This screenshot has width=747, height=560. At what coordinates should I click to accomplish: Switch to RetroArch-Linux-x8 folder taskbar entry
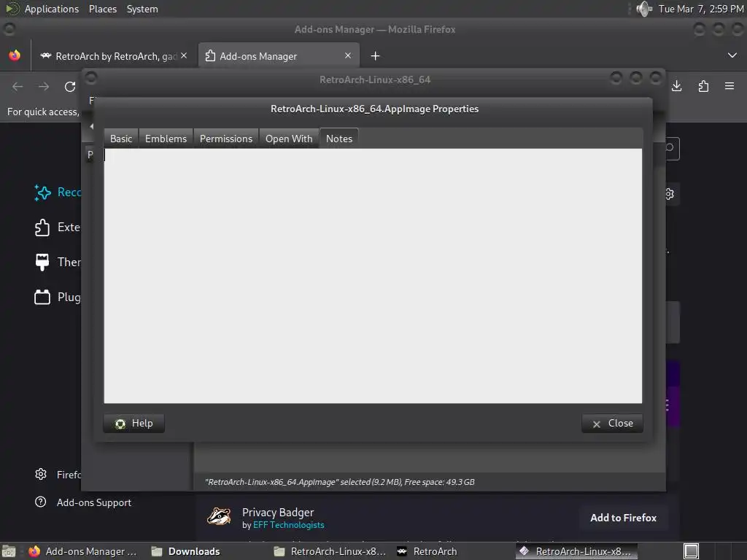point(330,551)
